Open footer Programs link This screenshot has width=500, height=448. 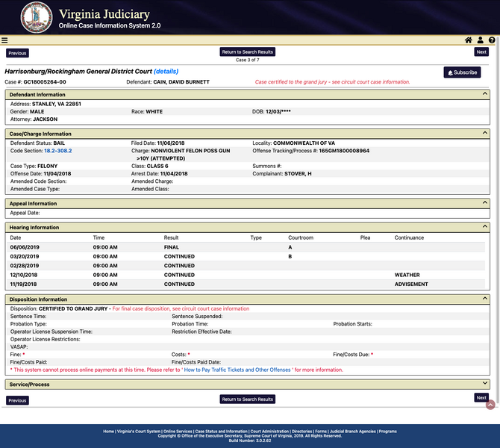click(x=388, y=432)
